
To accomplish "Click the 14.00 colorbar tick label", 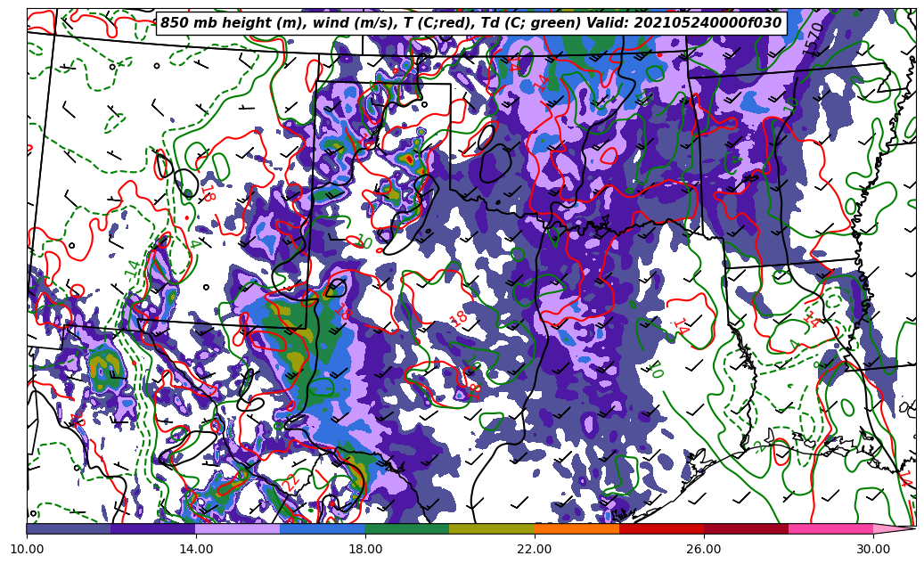I will pos(196,549).
